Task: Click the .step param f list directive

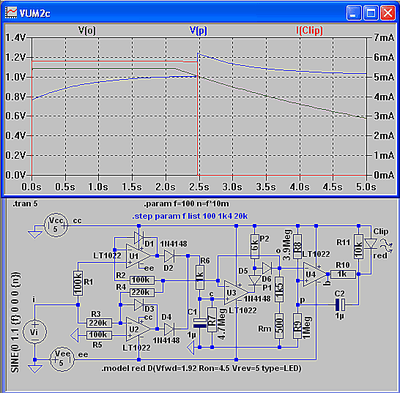Action: (190, 216)
